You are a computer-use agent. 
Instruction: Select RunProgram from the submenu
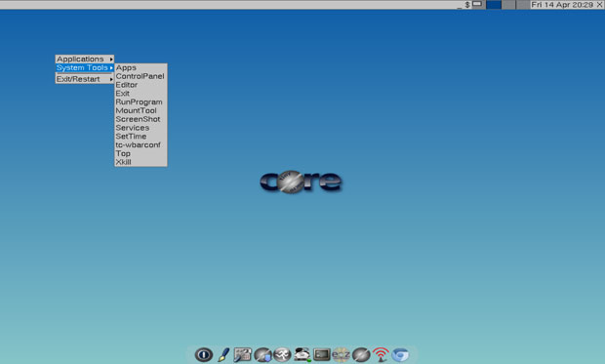141,101
